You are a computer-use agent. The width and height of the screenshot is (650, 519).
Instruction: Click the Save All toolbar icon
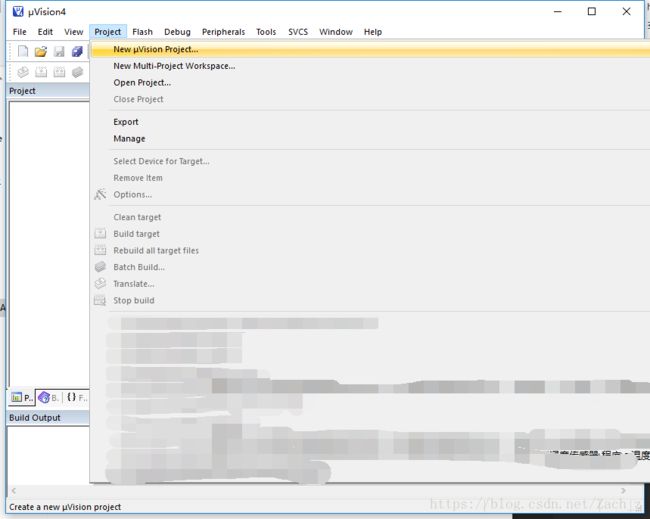[77, 51]
